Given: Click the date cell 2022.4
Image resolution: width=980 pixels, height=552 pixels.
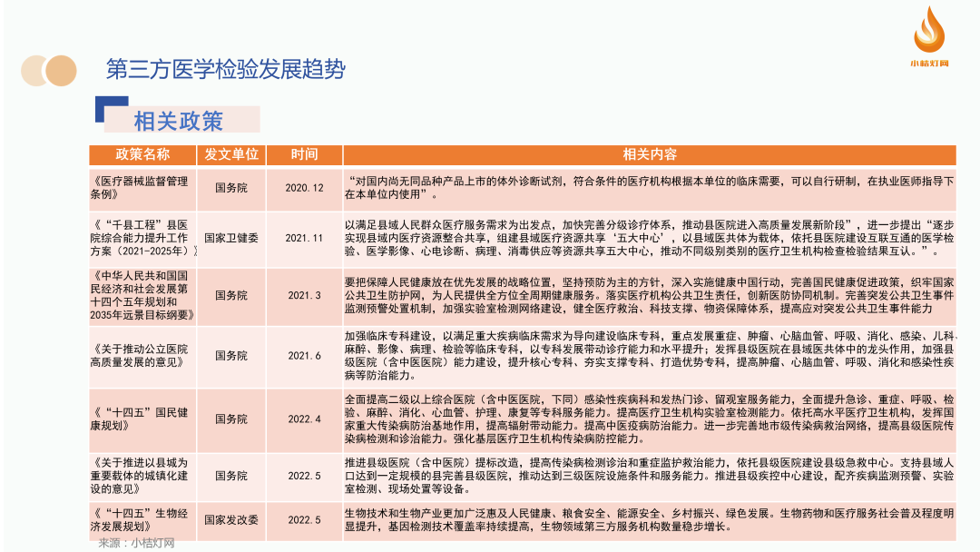Looking at the screenshot, I should coord(304,419).
